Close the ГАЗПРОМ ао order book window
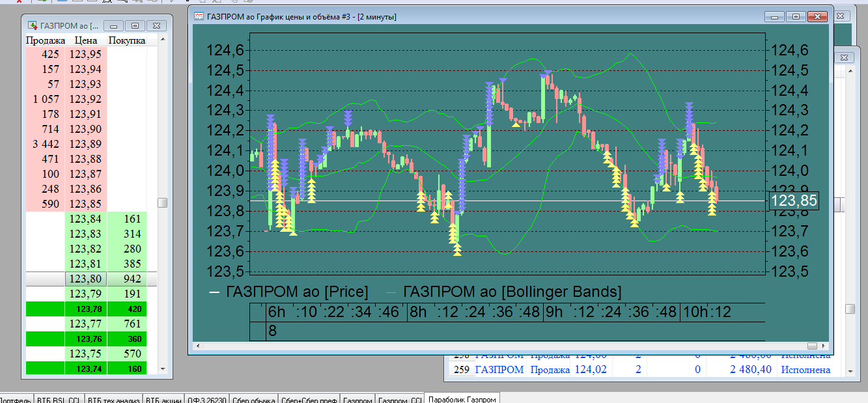 click(156, 26)
